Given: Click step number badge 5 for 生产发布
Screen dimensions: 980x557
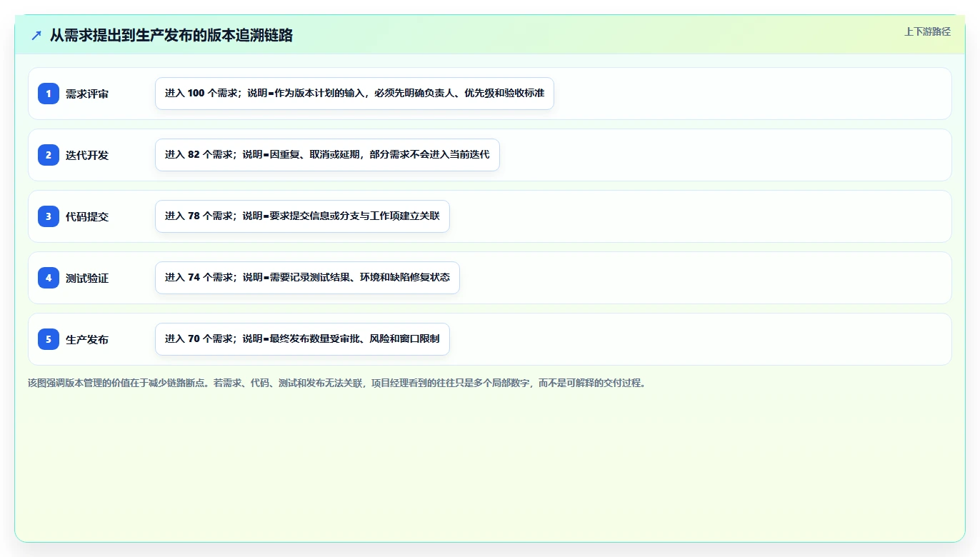Looking at the screenshot, I should [x=49, y=339].
